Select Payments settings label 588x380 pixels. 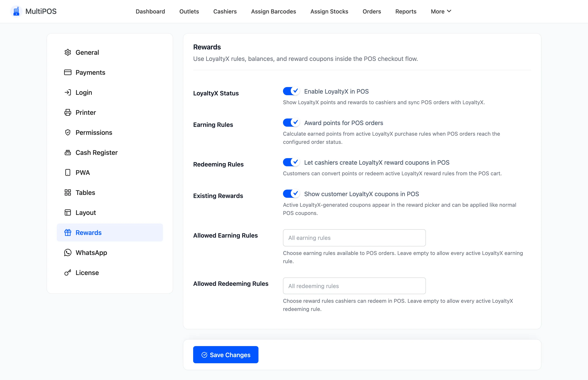click(x=90, y=72)
